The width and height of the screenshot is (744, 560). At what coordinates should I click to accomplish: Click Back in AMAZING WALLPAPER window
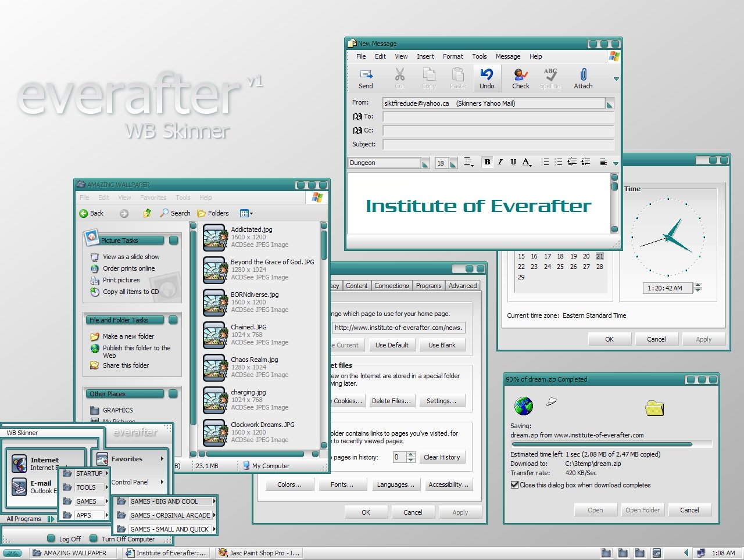pos(92,213)
